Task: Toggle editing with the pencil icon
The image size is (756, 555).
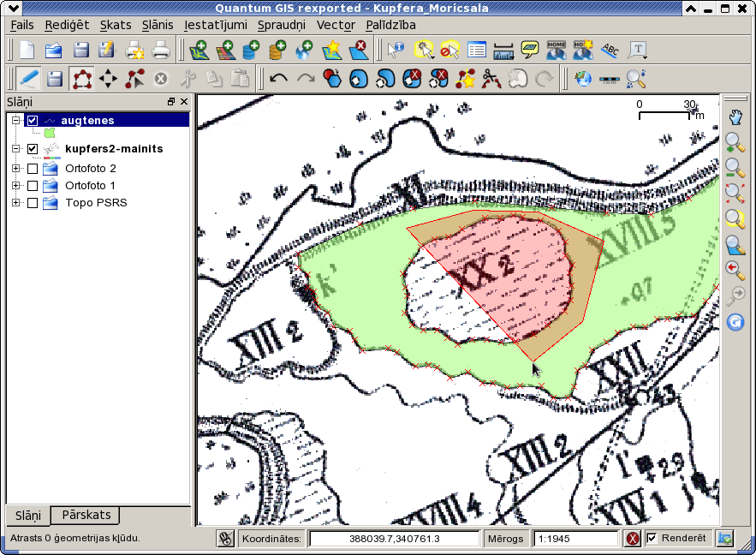Action: point(28,79)
